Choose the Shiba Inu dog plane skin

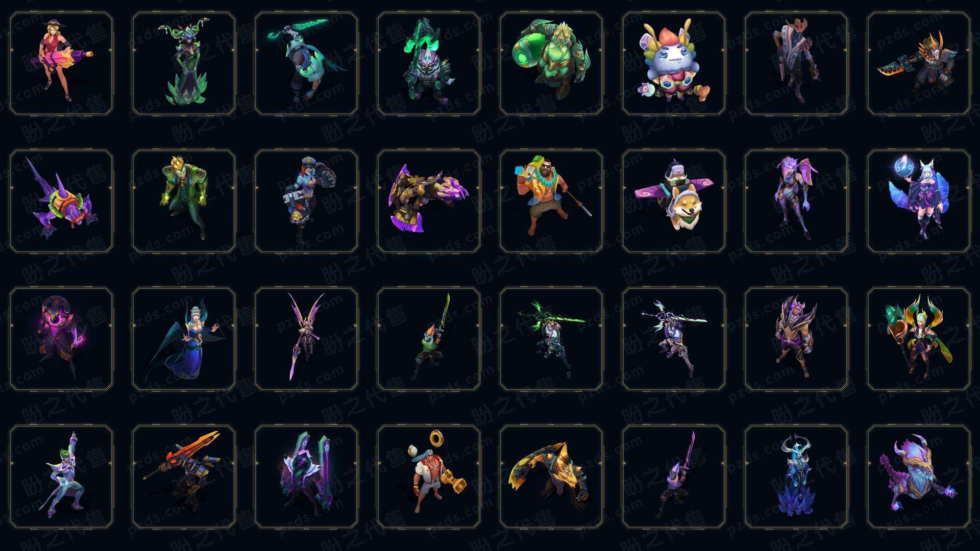pyautogui.click(x=674, y=201)
